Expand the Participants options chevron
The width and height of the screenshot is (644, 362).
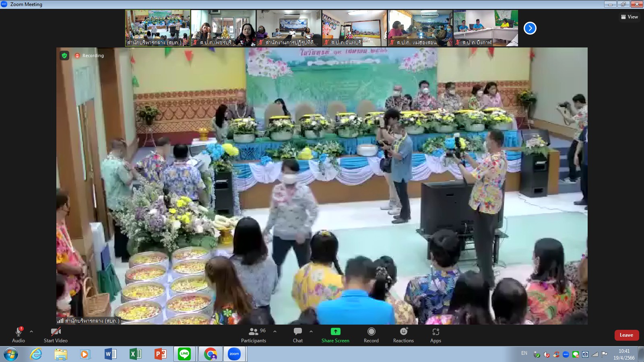click(x=275, y=331)
